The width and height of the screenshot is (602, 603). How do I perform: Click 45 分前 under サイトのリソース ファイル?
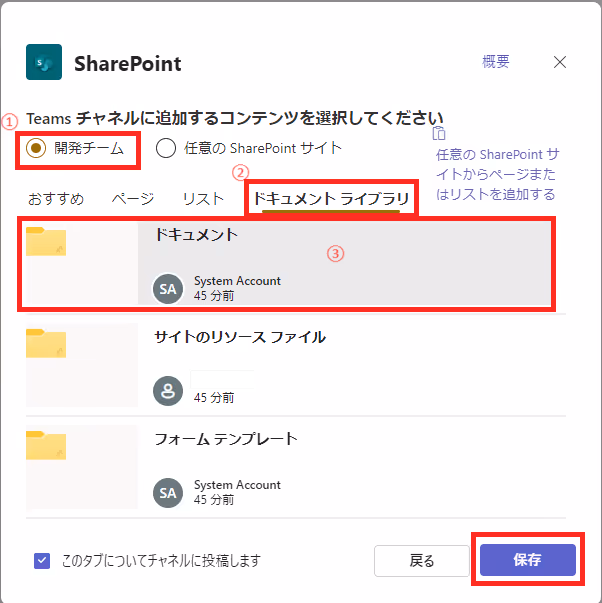tap(214, 398)
